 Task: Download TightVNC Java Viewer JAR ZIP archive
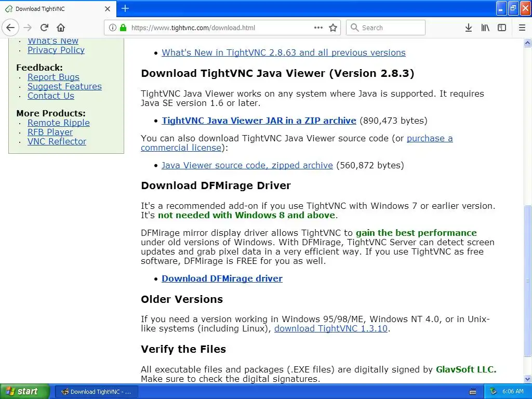[x=259, y=121]
